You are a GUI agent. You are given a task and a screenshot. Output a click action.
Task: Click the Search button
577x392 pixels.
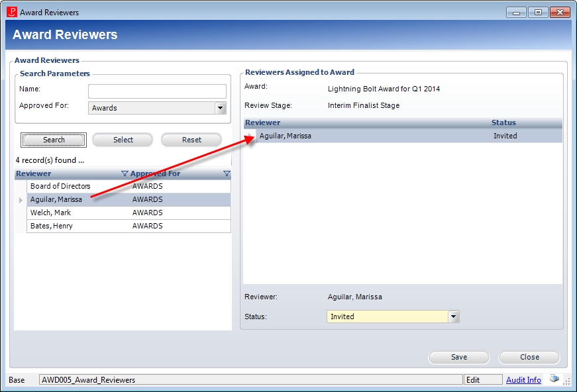coord(54,140)
